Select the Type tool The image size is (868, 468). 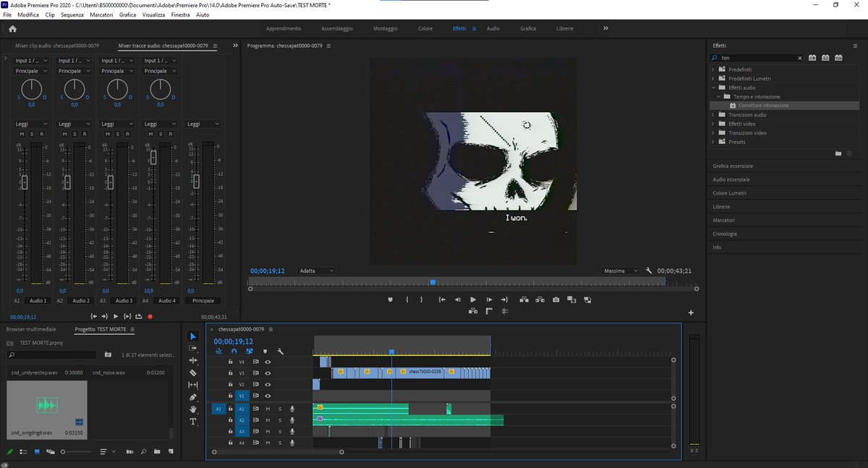click(193, 422)
